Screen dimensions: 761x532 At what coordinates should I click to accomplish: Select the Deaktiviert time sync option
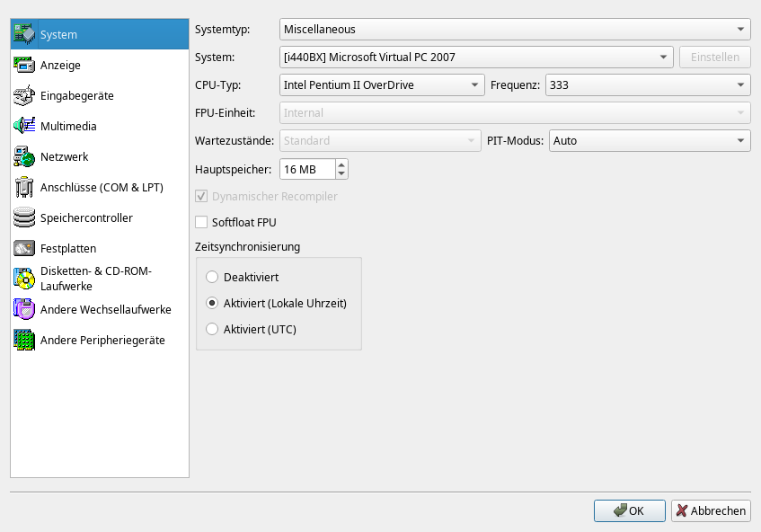(x=212, y=277)
